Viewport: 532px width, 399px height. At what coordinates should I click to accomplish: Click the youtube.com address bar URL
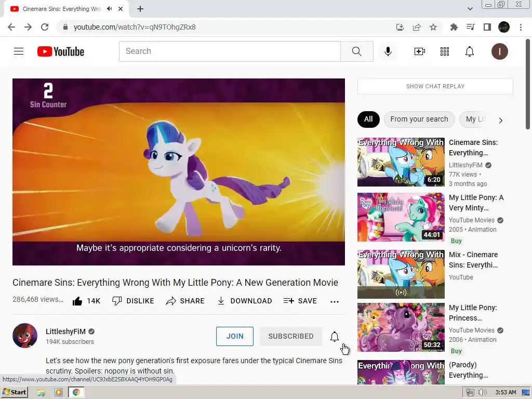135,27
